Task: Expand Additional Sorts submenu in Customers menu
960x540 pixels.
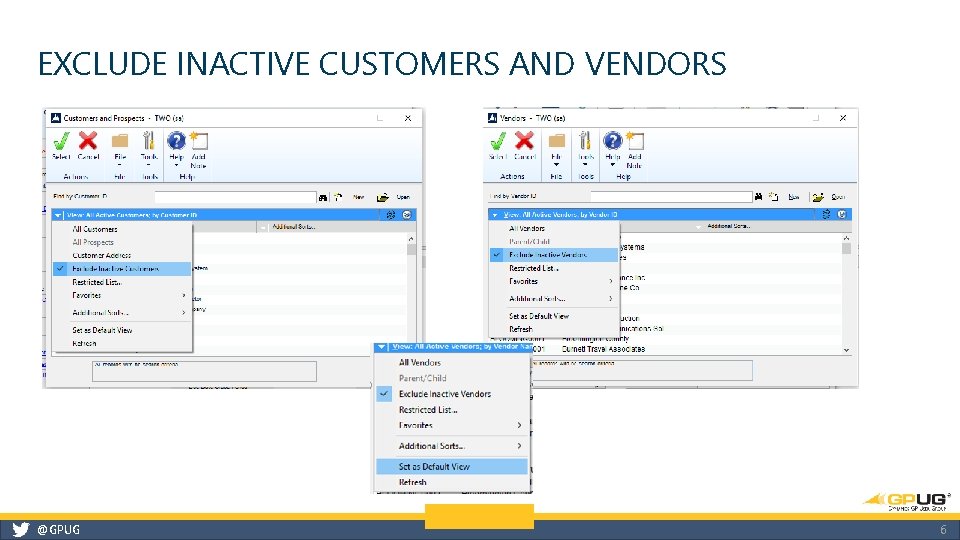Action: click(x=122, y=313)
